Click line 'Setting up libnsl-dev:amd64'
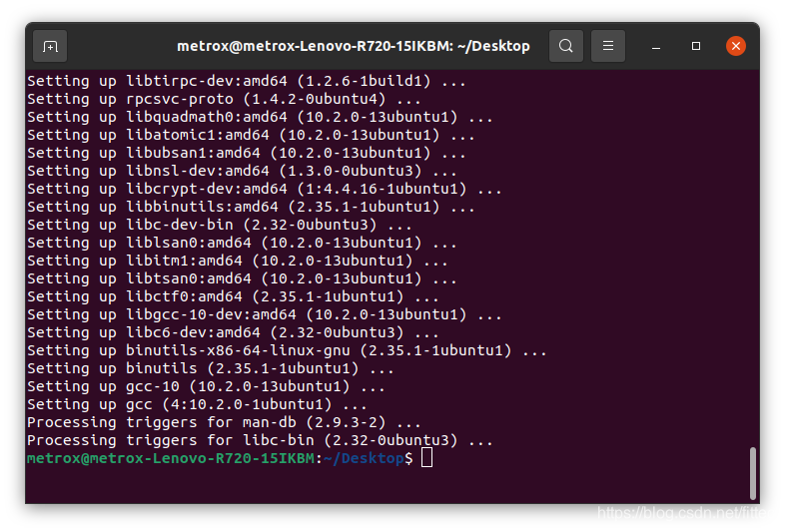This screenshot has width=785, height=532. tap(242, 171)
